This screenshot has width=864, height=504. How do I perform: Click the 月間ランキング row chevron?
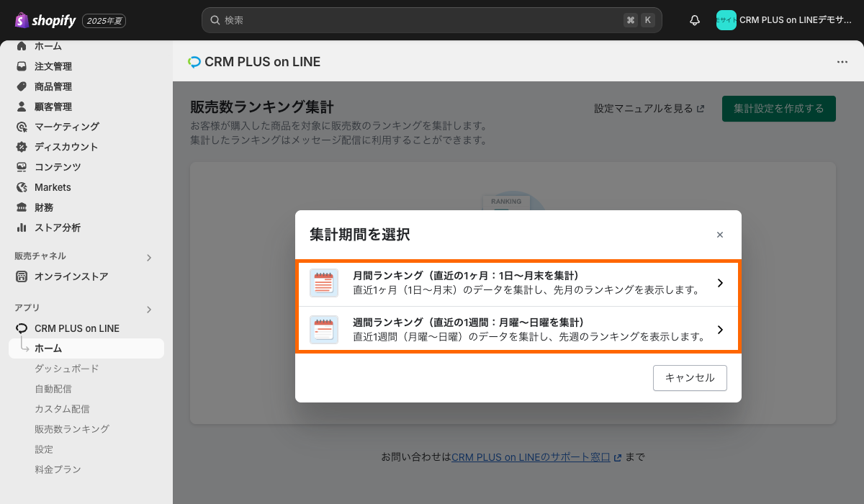(720, 283)
